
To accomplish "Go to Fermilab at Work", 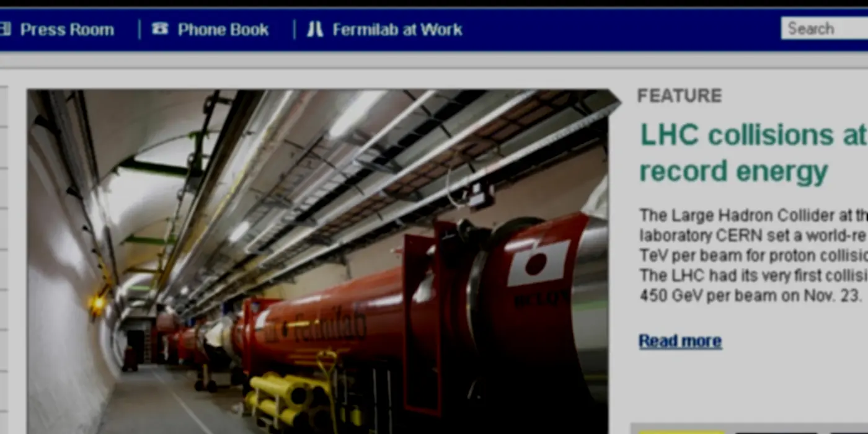I will 397,29.
